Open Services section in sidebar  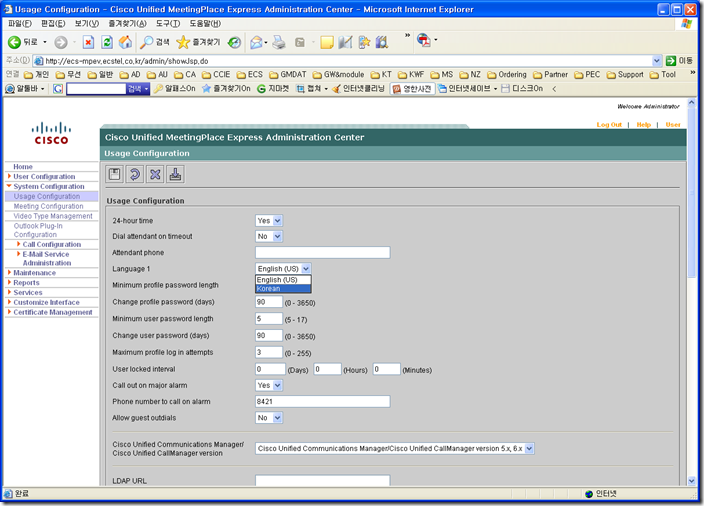coord(27,292)
